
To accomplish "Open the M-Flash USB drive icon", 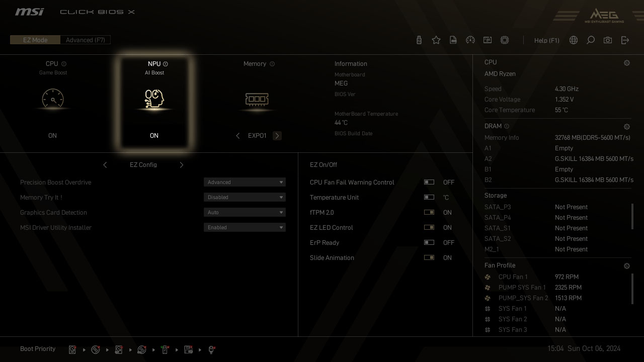I will [419, 40].
